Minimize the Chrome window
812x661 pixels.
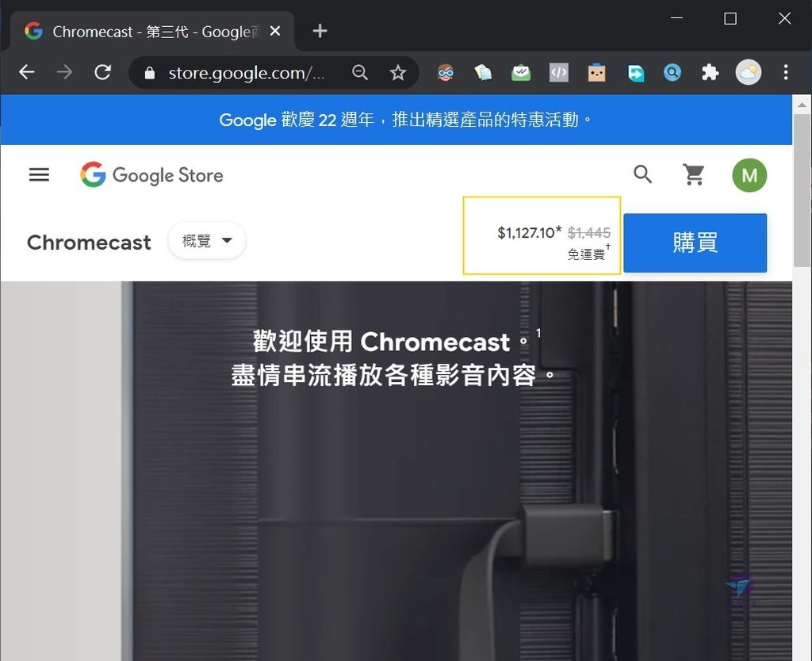click(x=676, y=18)
